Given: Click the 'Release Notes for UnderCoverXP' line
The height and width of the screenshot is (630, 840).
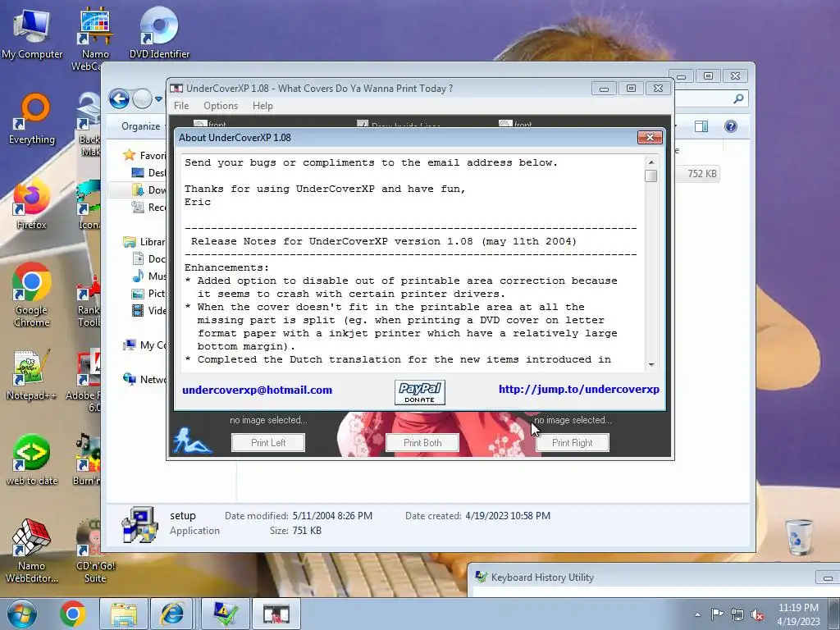Looking at the screenshot, I should click(384, 242).
